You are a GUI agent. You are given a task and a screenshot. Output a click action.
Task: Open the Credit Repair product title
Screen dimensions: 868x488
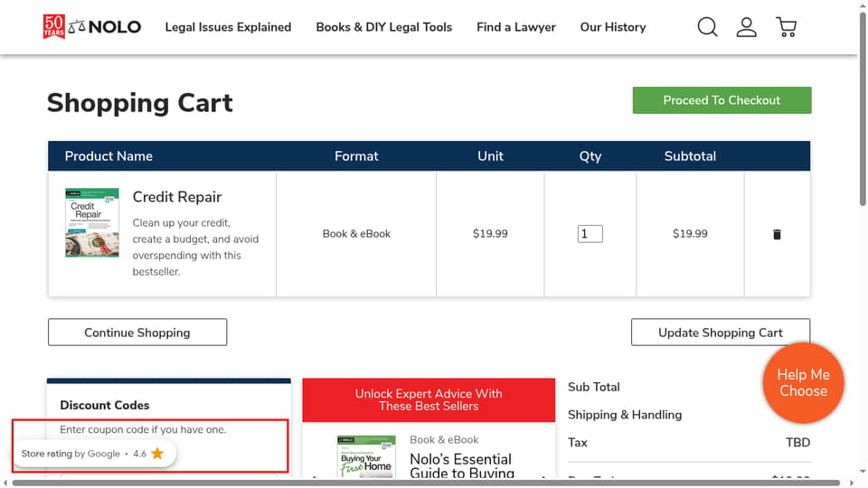pyautogui.click(x=177, y=197)
